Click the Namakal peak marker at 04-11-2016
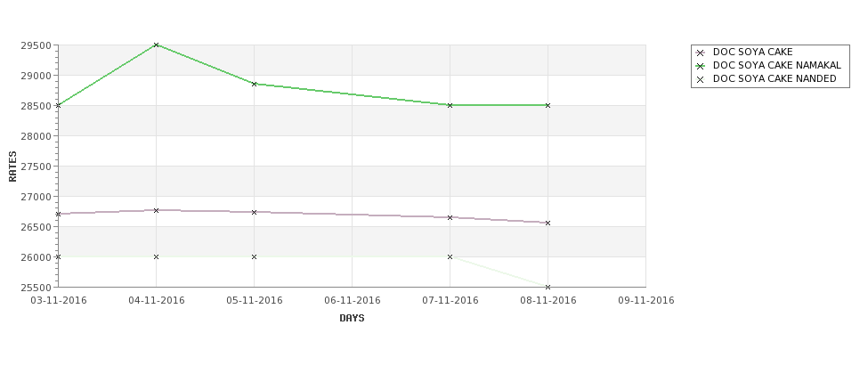 click(x=156, y=45)
